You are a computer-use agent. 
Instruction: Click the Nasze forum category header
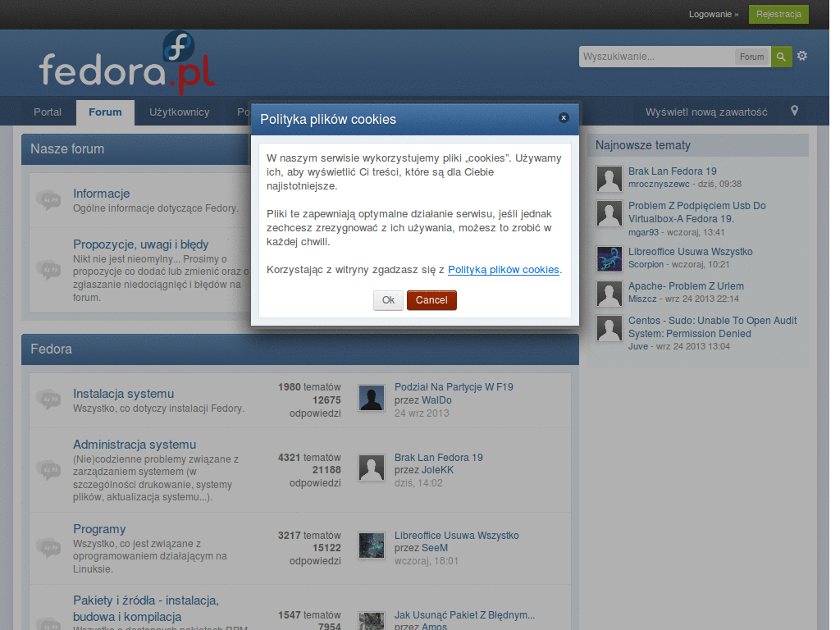coord(136,149)
